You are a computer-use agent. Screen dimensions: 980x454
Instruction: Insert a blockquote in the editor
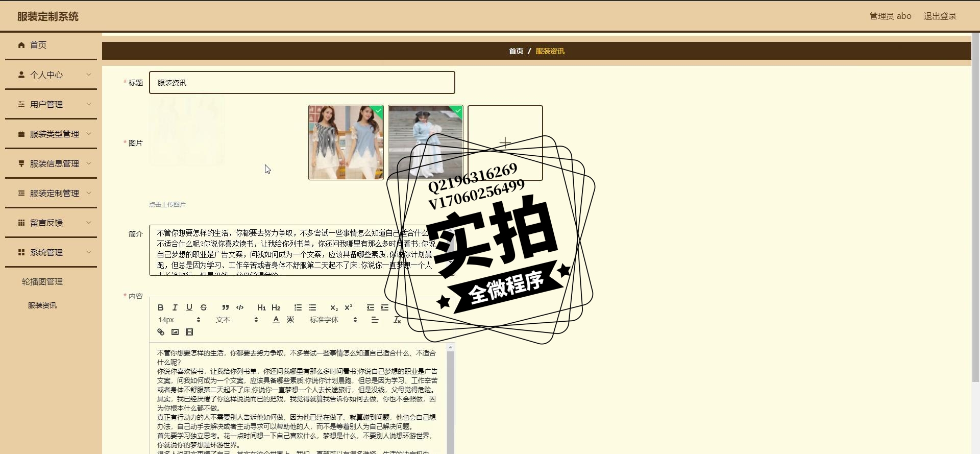[x=225, y=307]
